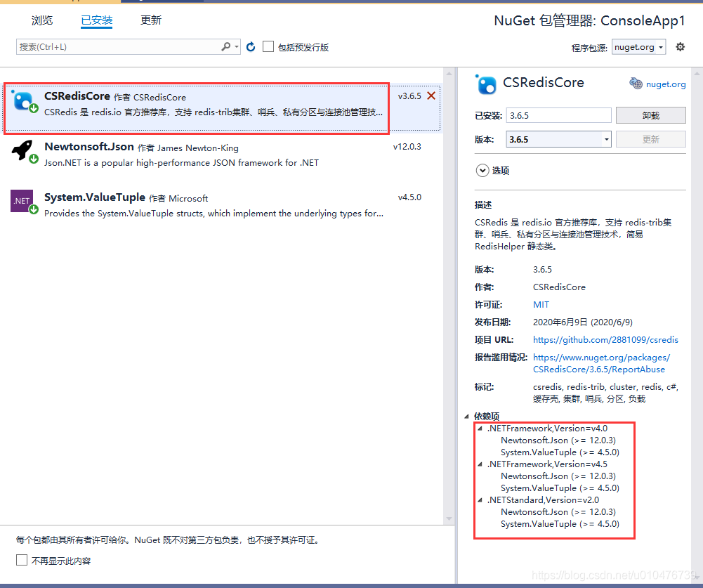Click the v12.0.3 version label

click(x=407, y=147)
